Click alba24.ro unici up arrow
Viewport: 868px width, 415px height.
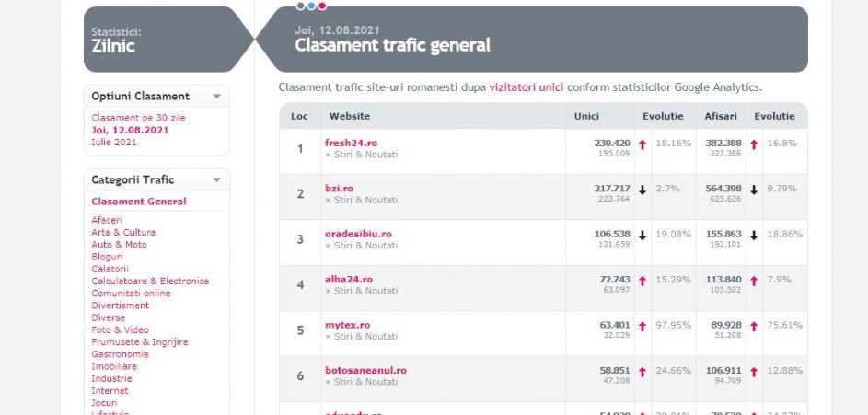click(x=642, y=281)
